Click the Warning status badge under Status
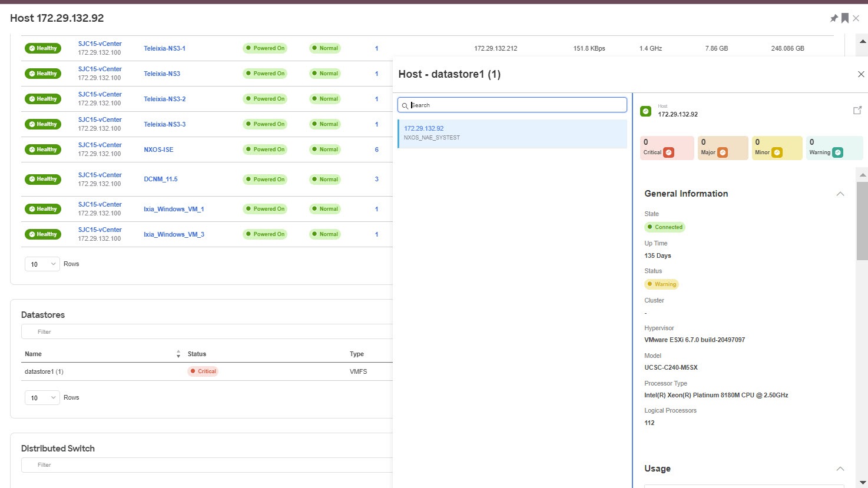 661,284
